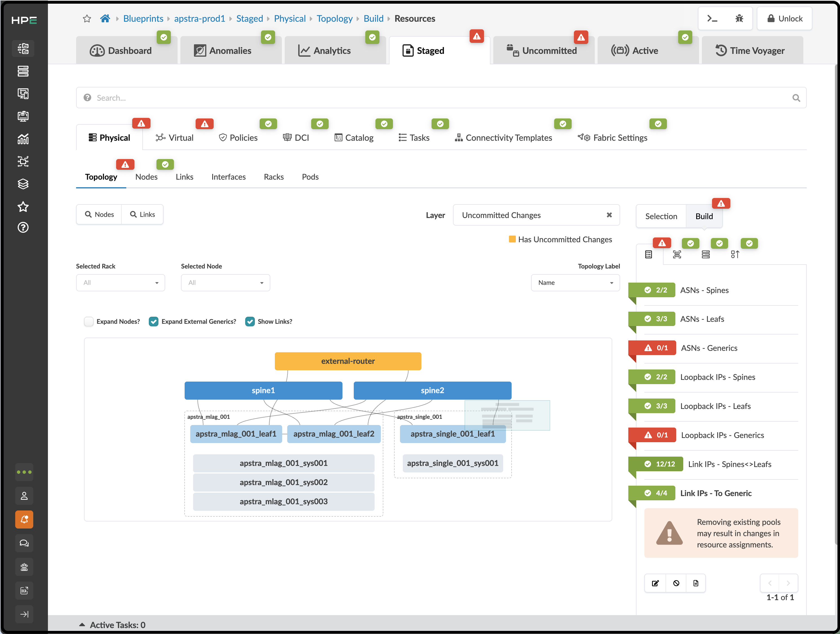Uncheck Expand External Generics checkbox
This screenshot has width=840, height=634.
point(153,321)
